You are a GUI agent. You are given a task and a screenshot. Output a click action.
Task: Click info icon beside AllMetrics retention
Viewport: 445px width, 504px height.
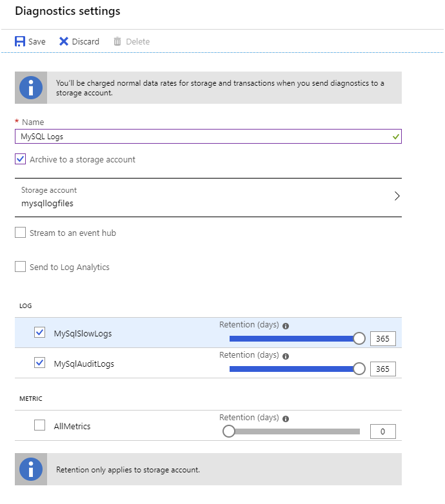286,419
